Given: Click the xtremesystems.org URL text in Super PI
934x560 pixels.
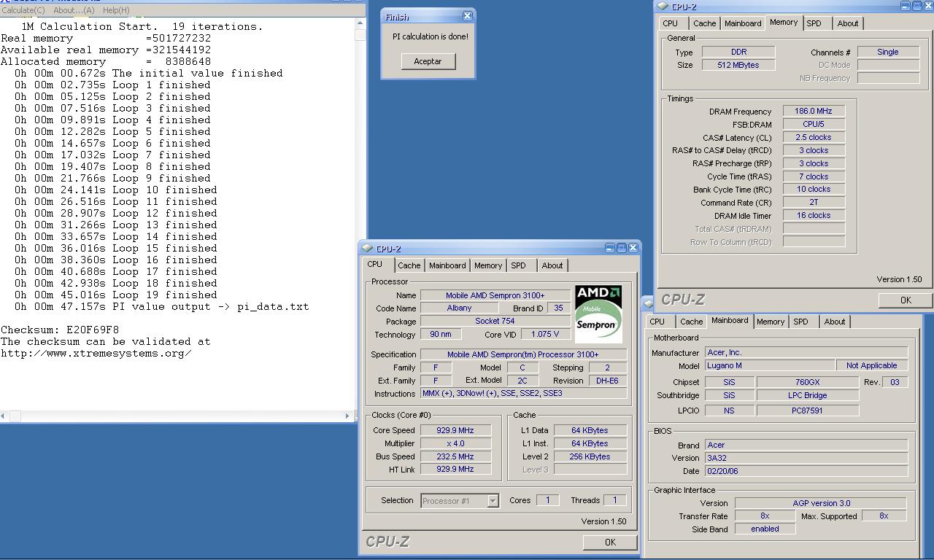Looking at the screenshot, I should coord(96,353).
